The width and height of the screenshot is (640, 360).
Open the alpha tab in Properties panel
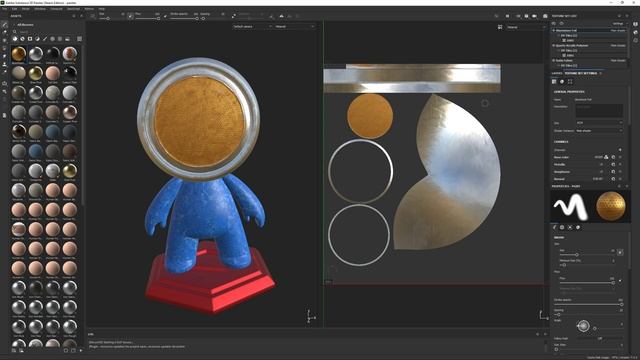point(562,227)
